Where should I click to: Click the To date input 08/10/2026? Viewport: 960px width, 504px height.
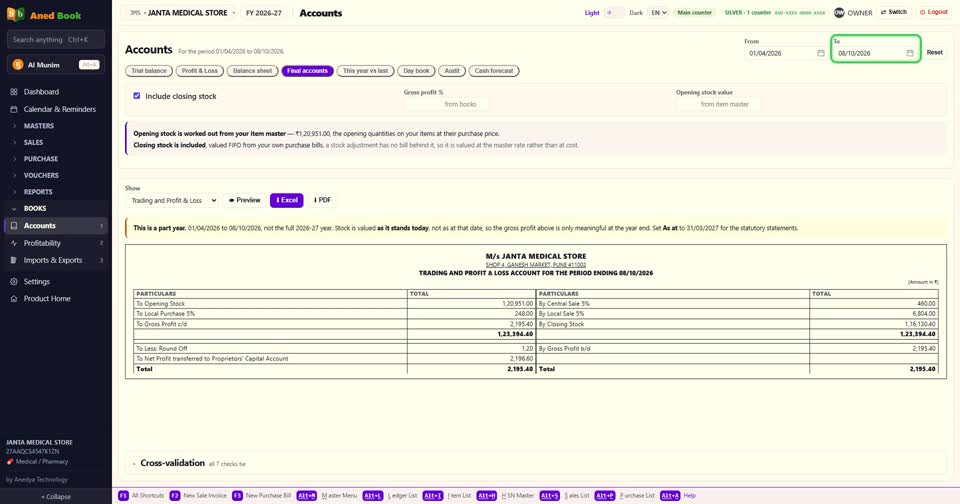pyautogui.click(x=876, y=53)
